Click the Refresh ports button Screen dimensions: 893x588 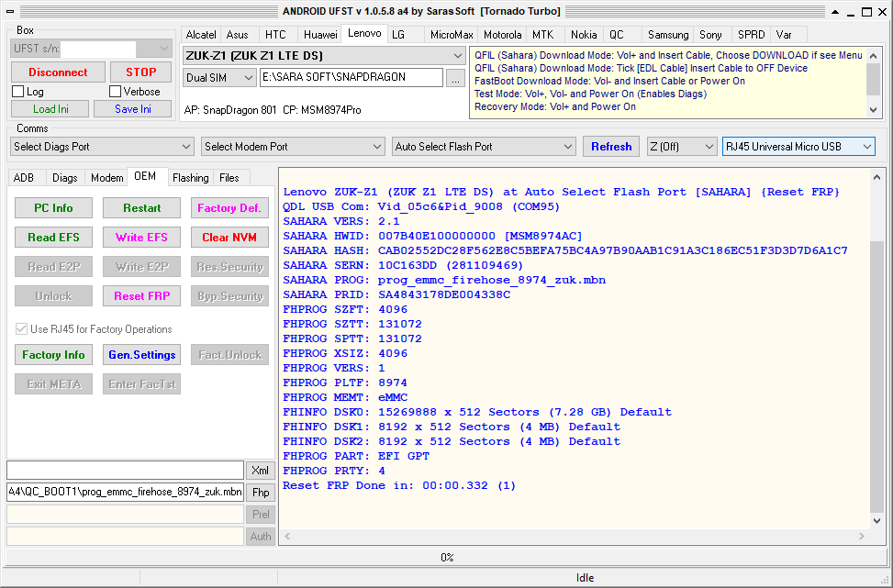pyautogui.click(x=611, y=146)
